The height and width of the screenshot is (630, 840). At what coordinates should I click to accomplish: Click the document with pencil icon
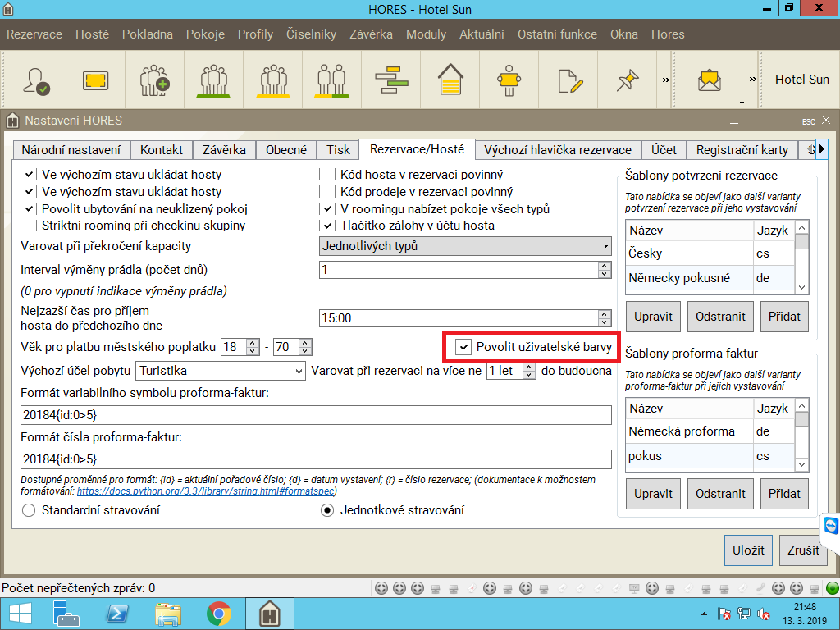[568, 80]
